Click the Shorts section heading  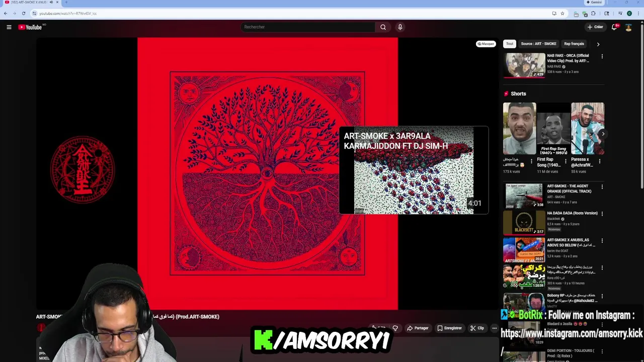pyautogui.click(x=518, y=94)
